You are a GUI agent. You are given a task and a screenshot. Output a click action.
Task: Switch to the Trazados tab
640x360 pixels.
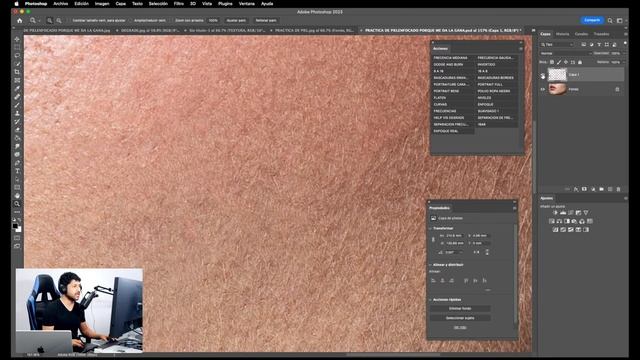601,34
